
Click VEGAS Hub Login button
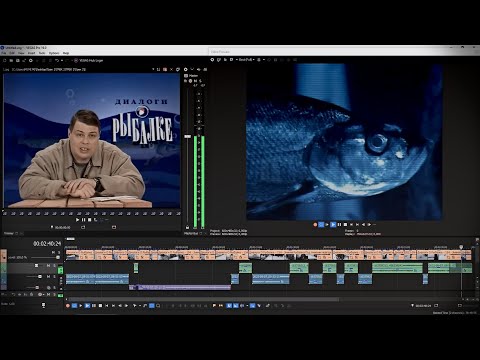(88, 60)
